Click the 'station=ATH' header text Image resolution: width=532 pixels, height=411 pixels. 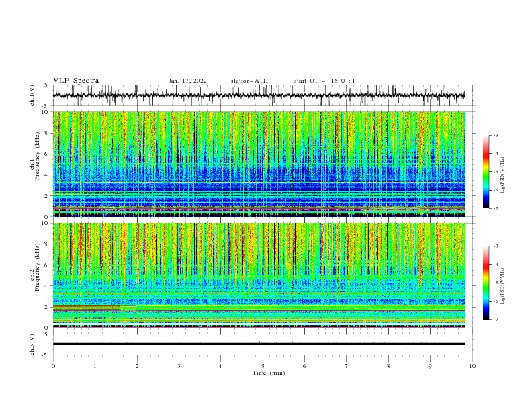click(x=249, y=81)
